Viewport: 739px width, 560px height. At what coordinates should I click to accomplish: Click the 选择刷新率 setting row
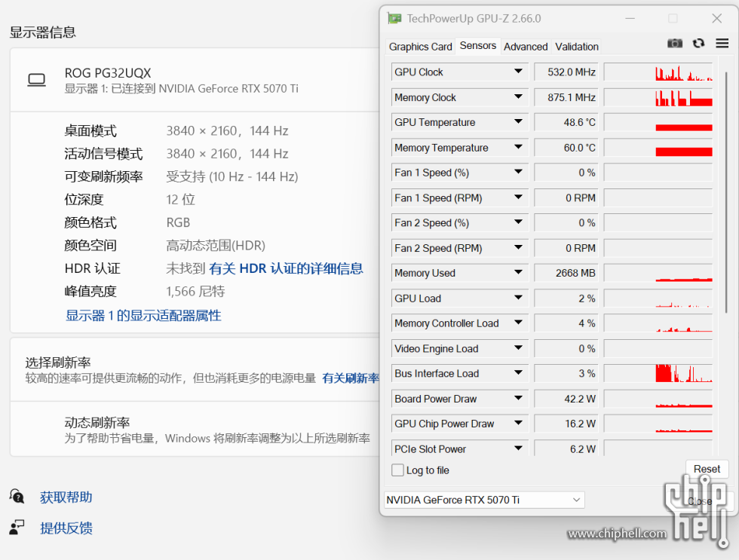point(195,370)
